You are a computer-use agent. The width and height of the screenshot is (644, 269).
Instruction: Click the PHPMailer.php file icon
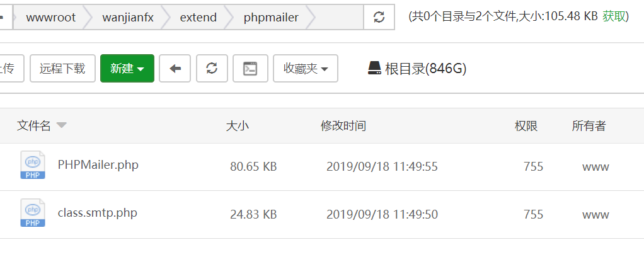pos(32,165)
